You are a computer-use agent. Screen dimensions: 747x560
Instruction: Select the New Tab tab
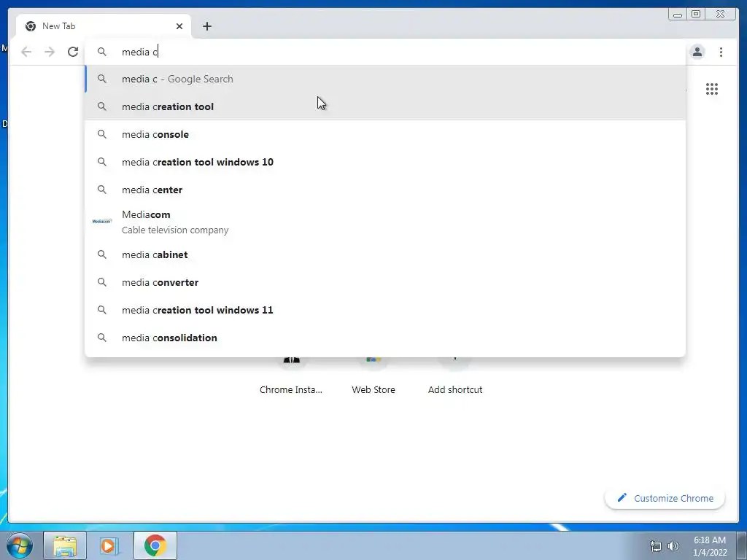point(104,26)
